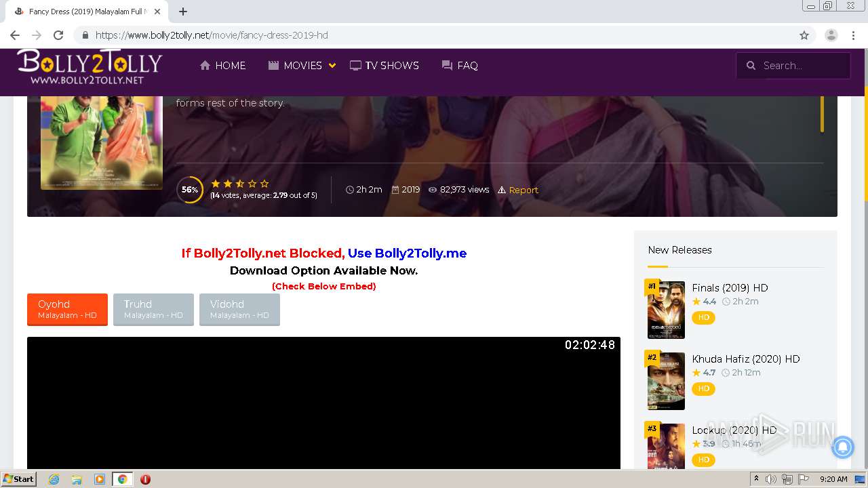868x488 pixels.
Task: Click the 56% rating circle
Action: (190, 190)
